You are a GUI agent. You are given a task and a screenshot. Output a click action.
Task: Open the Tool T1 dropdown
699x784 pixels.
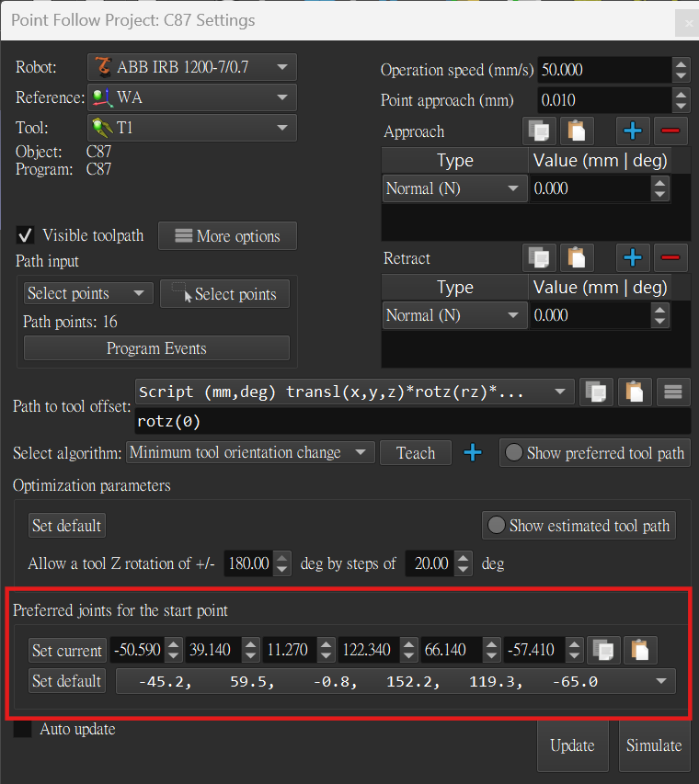click(x=192, y=128)
